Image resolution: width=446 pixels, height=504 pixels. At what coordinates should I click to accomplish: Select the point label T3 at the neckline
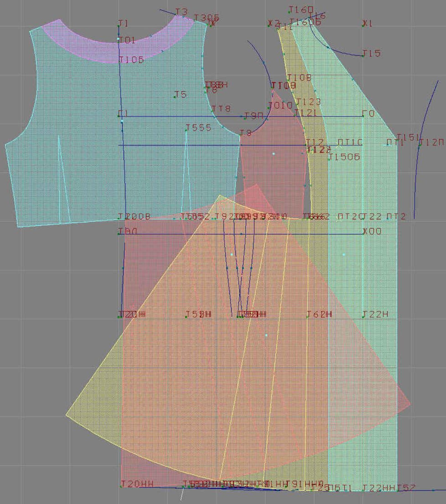coord(181,12)
